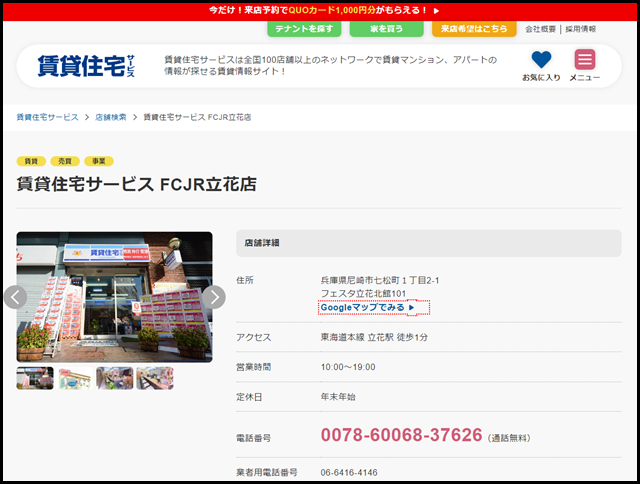The height and width of the screenshot is (484, 640).
Task: Select the first storefront thumbnail
Action: [35, 378]
